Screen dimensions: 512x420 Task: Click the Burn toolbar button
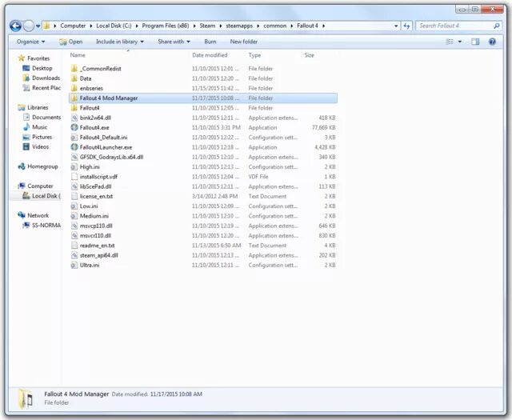(x=210, y=42)
